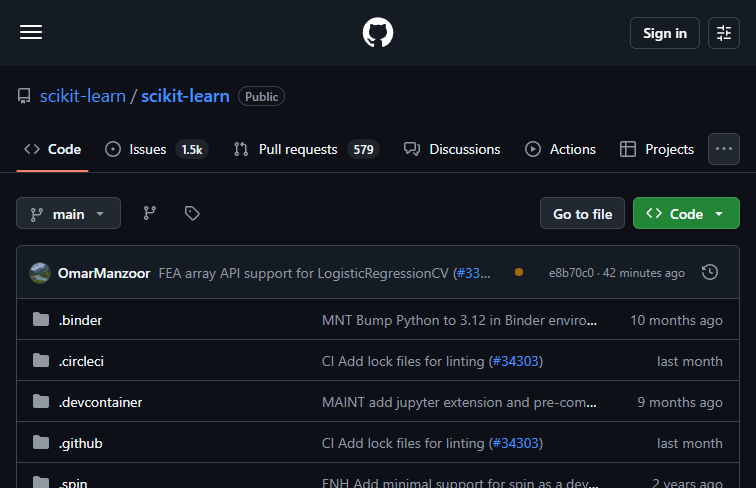Viewport: 756px width, 488px height.
Task: Sign in to GitHub
Action: coord(664,33)
